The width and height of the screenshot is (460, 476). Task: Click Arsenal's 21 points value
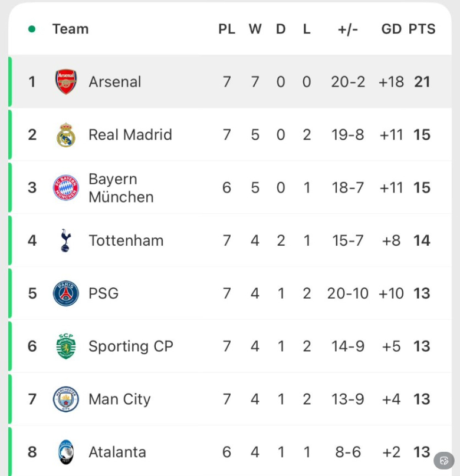coord(422,82)
